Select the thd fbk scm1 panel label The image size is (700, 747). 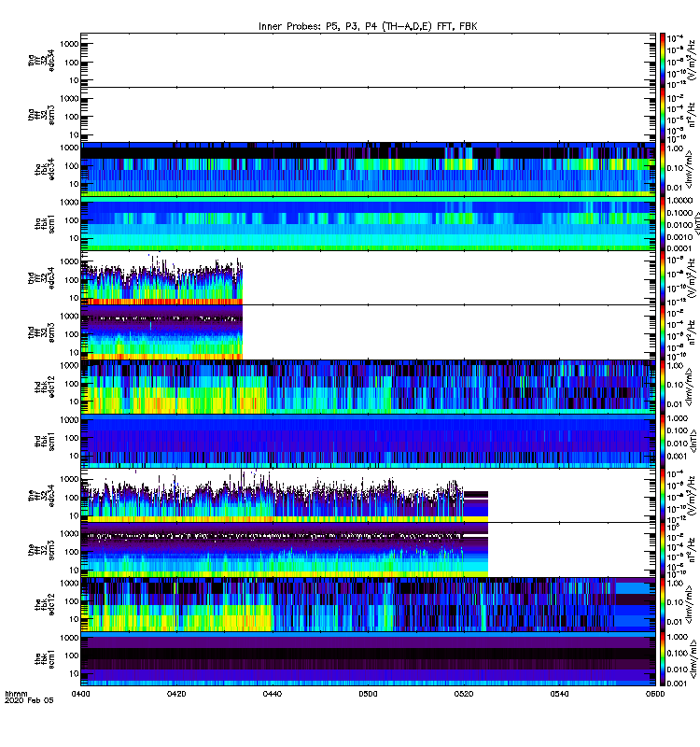pyautogui.click(x=45, y=441)
